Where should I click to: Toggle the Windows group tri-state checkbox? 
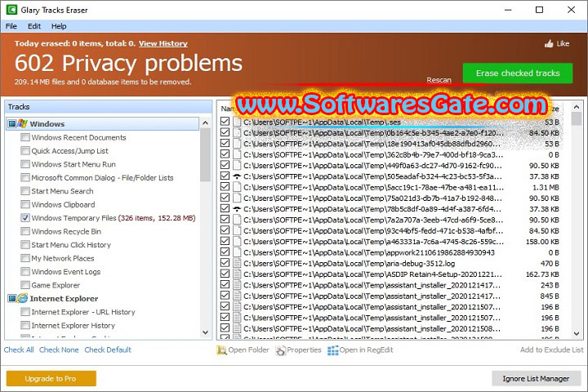click(x=12, y=123)
